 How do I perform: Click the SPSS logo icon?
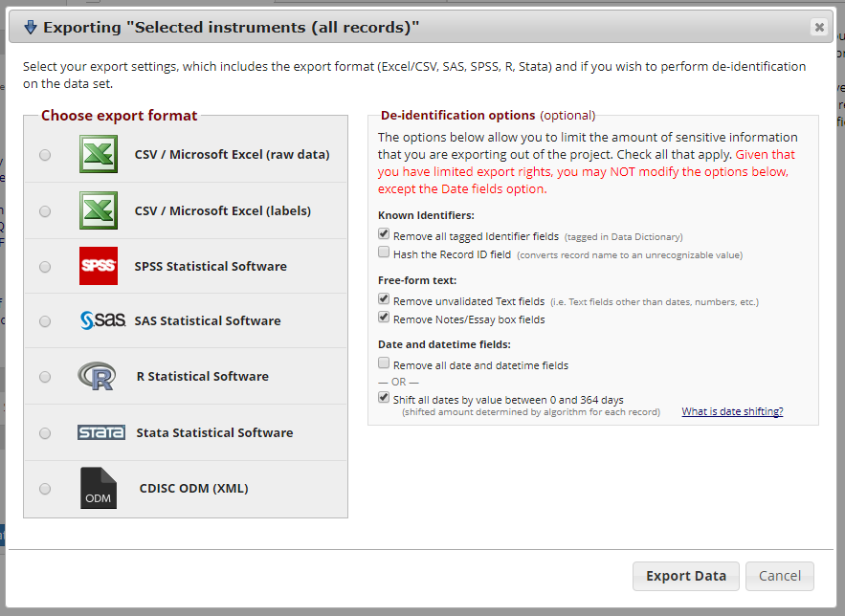pos(99,266)
